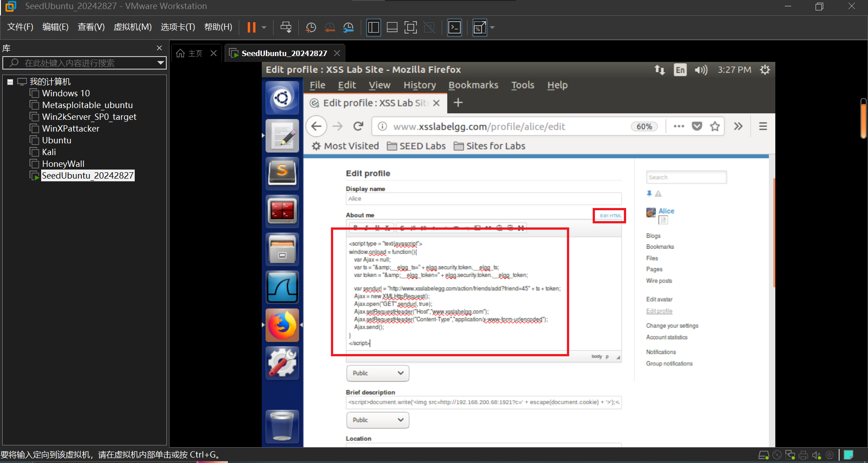Select Win2kServer_SP0_target virtual machine
Image resolution: width=868 pixels, height=463 pixels.
(89, 117)
